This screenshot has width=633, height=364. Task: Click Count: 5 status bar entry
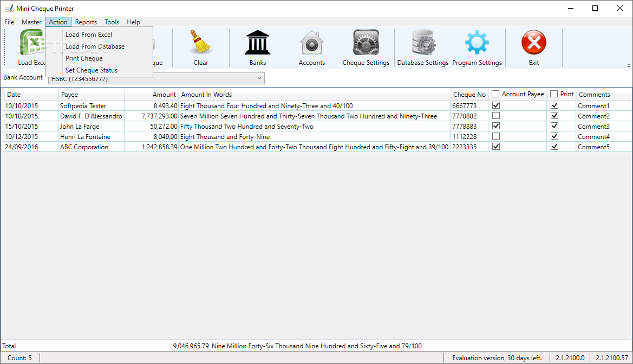coord(19,358)
